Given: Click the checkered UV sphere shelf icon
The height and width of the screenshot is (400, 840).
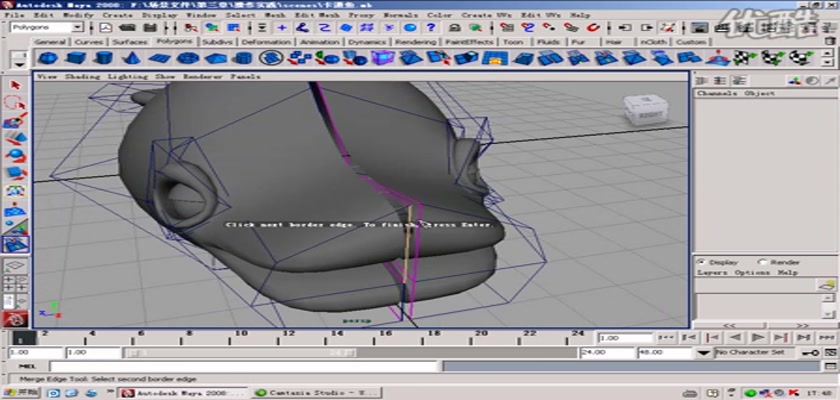Looking at the screenshot, I should coord(801,57).
